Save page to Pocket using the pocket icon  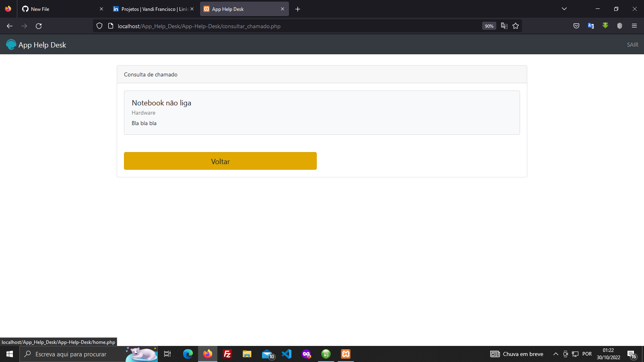576,26
